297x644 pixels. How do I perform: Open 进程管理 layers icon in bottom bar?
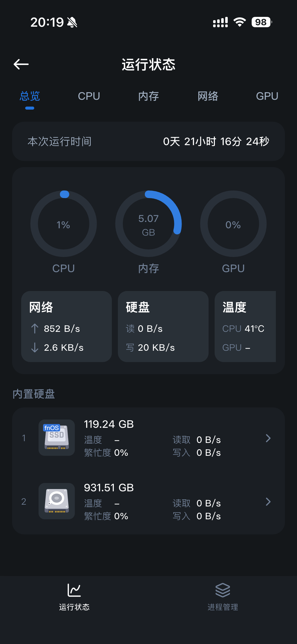(223, 590)
